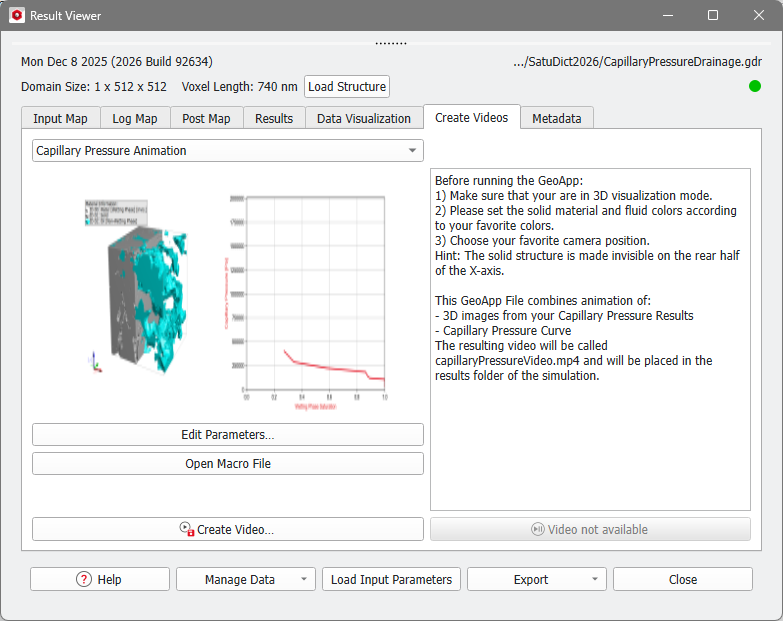Maximize the Result Viewer window
Viewport: 783px width, 621px height.
point(713,16)
